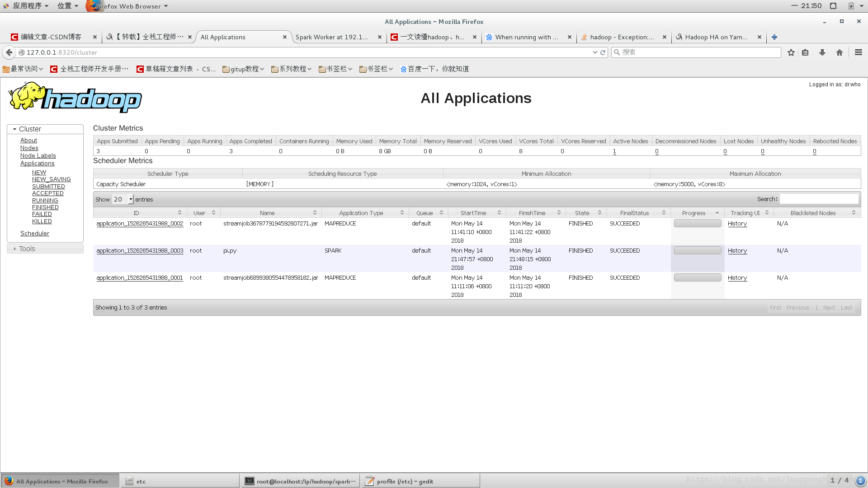
Task: Open the Node Labels link
Action: pyautogui.click(x=38, y=156)
